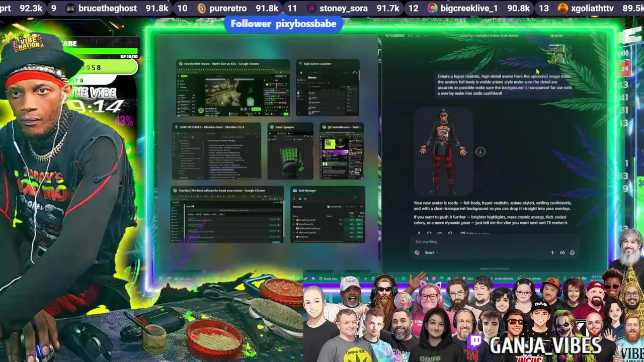
Task: Click the Razer Synapse taskbar button
Action: pyautogui.click(x=330, y=278)
